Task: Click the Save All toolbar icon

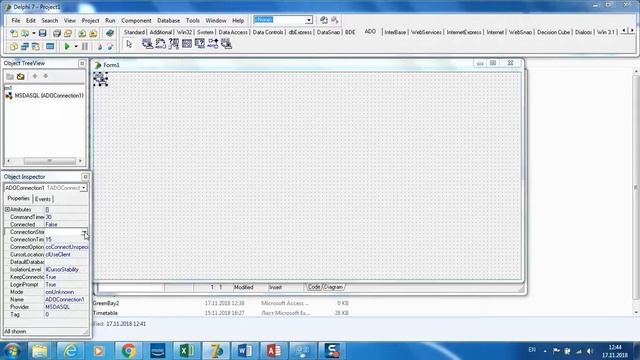Action: (57, 33)
